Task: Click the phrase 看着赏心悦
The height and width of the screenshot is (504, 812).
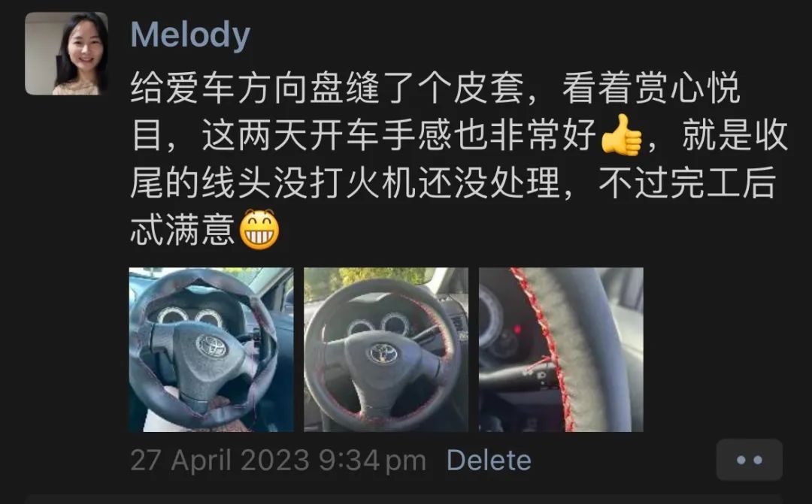Action: (x=651, y=88)
